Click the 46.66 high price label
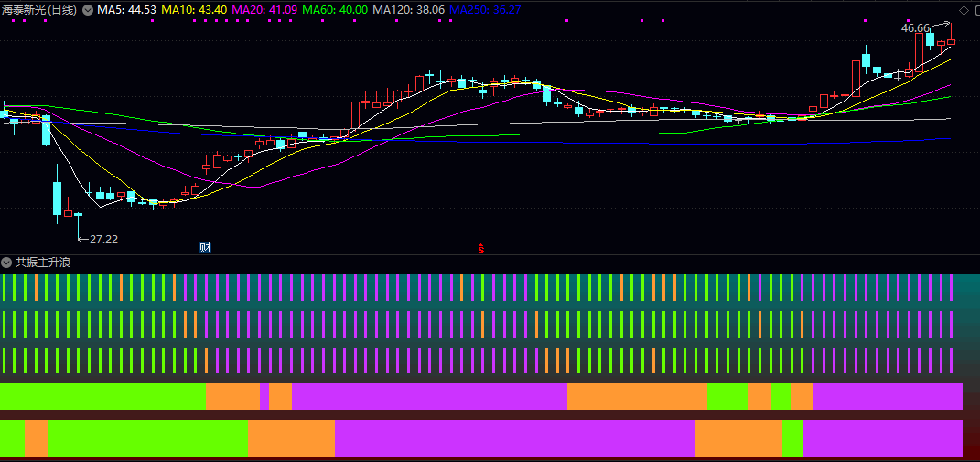 click(915, 28)
